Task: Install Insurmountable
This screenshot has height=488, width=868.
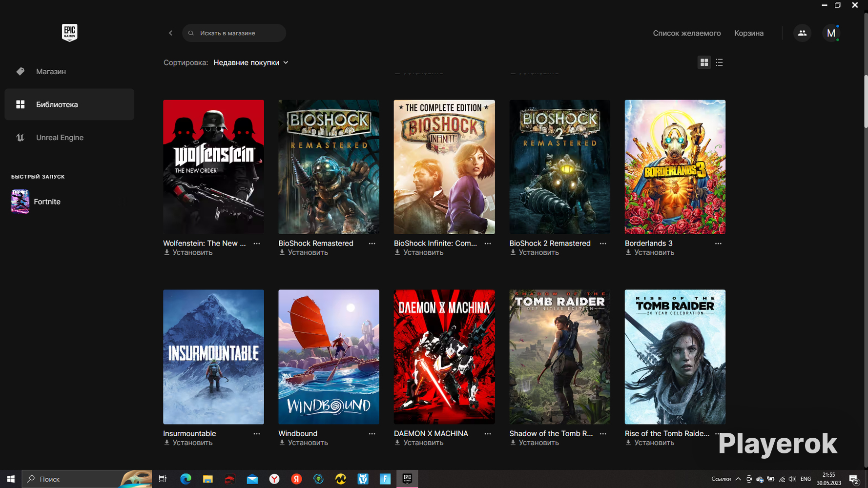Action: (188, 443)
